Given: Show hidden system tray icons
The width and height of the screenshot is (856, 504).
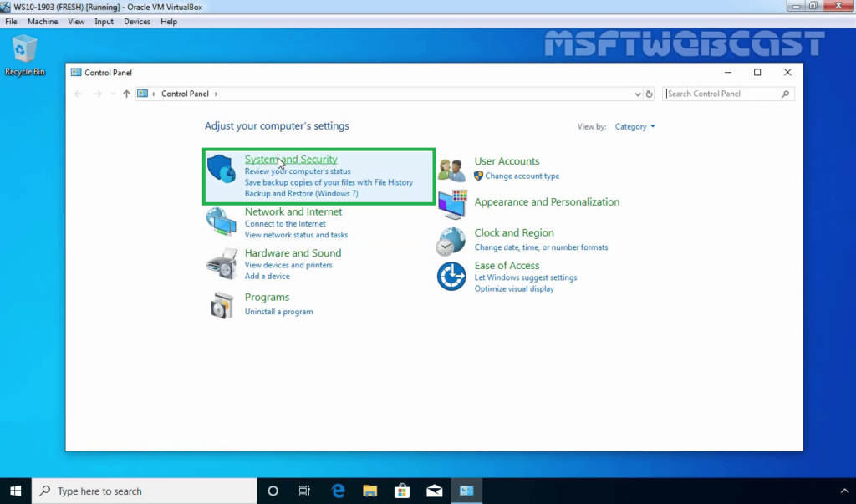Looking at the screenshot, I should coord(844,491).
